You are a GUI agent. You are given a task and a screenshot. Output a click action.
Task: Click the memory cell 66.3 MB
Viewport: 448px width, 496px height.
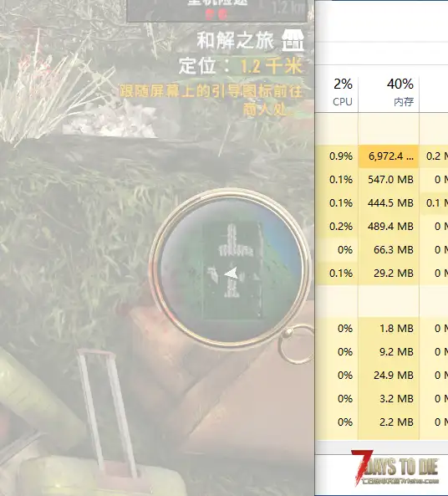click(x=389, y=250)
